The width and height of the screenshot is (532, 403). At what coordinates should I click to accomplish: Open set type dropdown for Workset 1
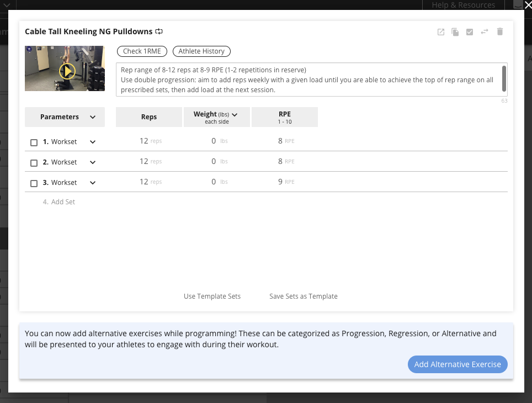click(x=93, y=142)
